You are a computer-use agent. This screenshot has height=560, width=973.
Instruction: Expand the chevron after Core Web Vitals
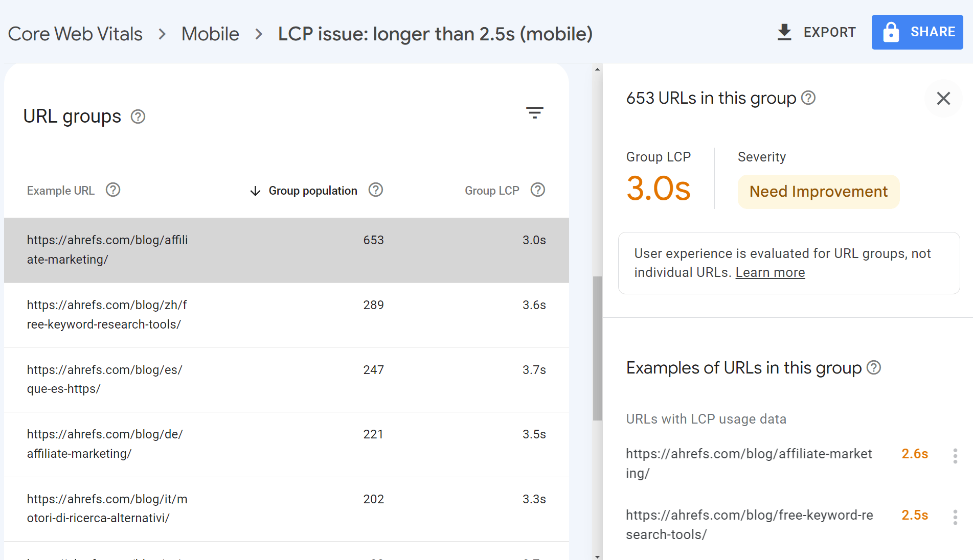coord(162,34)
